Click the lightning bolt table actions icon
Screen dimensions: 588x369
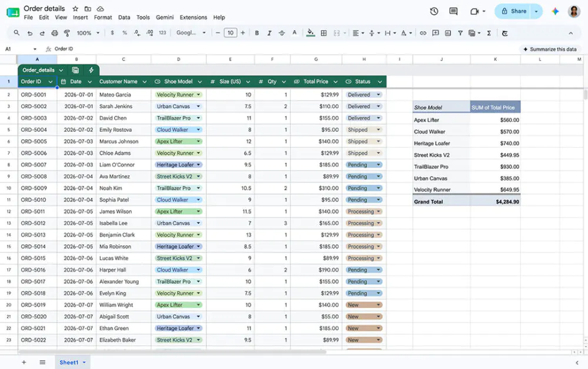point(91,70)
